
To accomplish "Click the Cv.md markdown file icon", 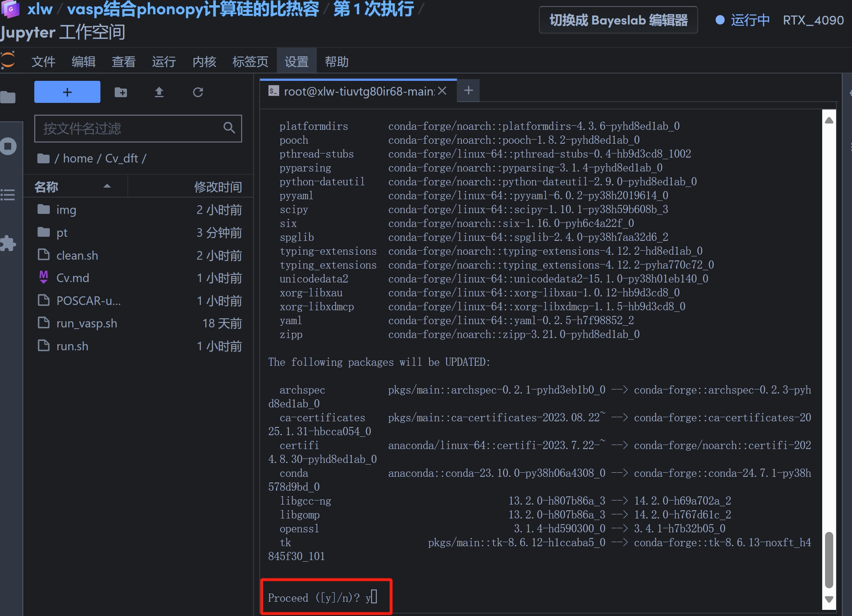I will pos(44,277).
